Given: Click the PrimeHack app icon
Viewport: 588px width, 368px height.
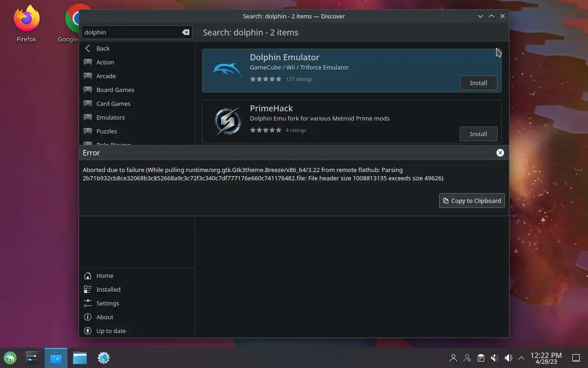Looking at the screenshot, I should [x=228, y=121].
